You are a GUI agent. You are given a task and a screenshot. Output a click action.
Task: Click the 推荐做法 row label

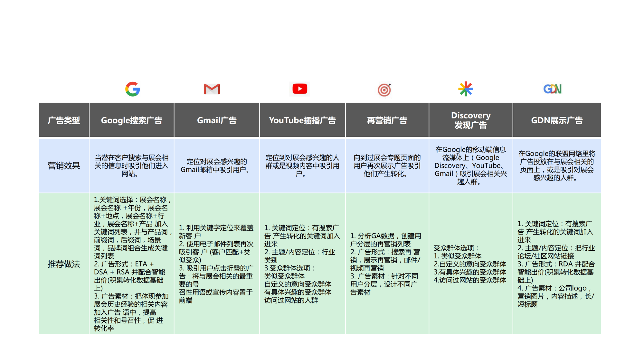64,264
